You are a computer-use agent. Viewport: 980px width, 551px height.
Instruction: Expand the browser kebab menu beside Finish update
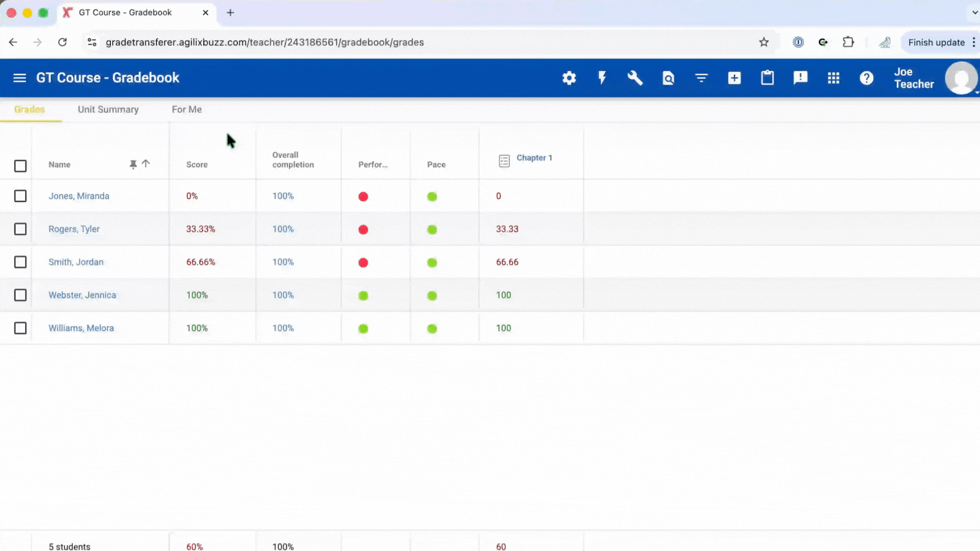pyautogui.click(x=974, y=42)
